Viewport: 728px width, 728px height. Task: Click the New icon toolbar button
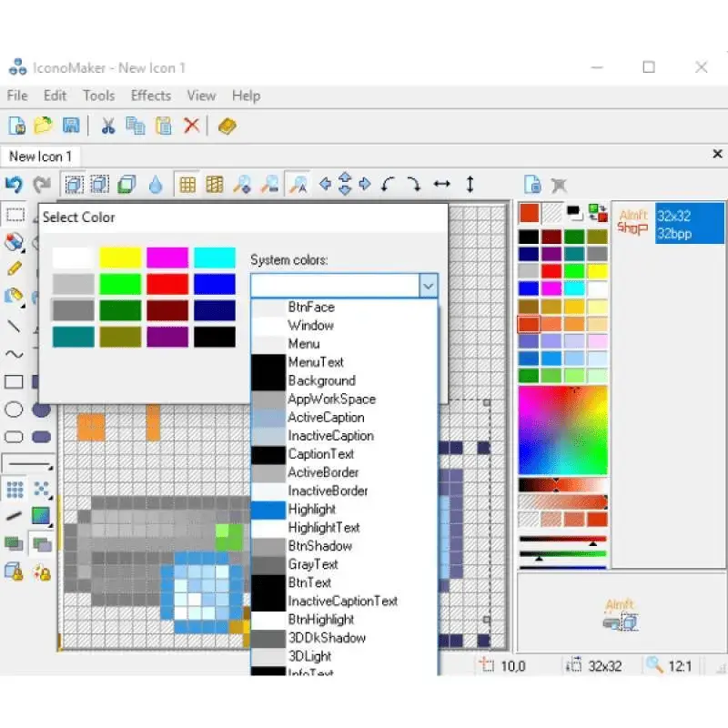coord(17,126)
